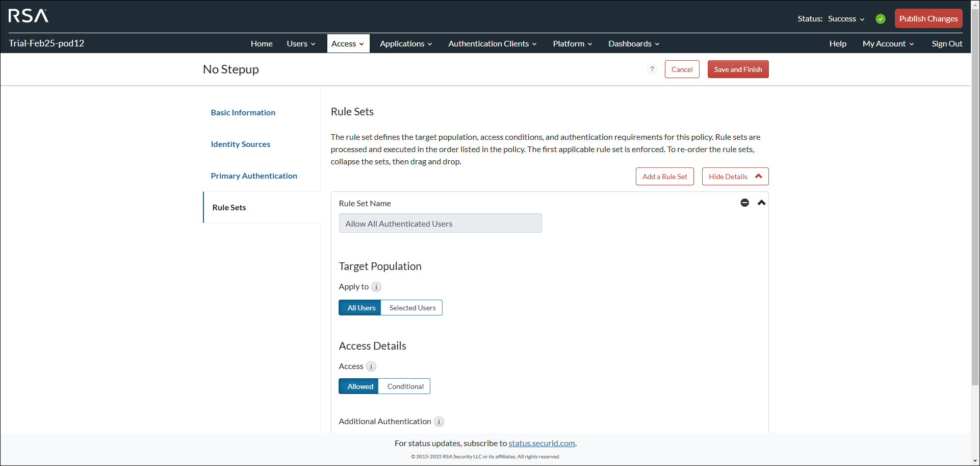Open Additional Authentication info icon
Screen dimensions: 980x466
click(x=439, y=422)
